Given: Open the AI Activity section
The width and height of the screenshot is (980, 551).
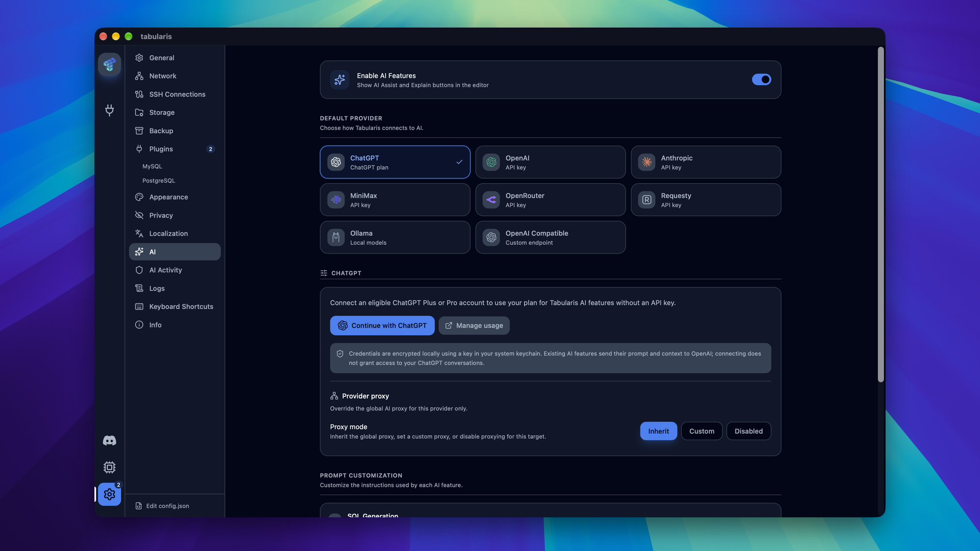Looking at the screenshot, I should click(175, 270).
